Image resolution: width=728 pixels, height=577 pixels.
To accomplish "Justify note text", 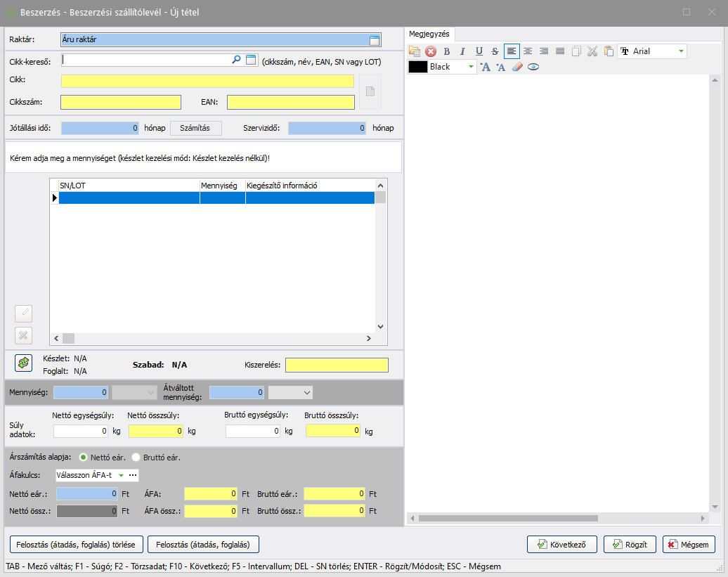I will 560,51.
